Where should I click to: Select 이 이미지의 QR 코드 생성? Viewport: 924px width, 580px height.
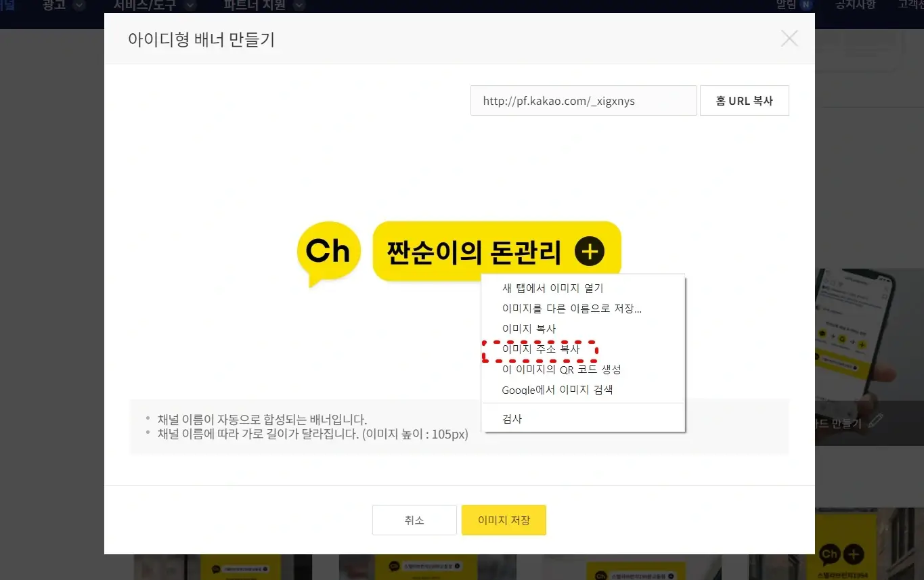(583, 370)
